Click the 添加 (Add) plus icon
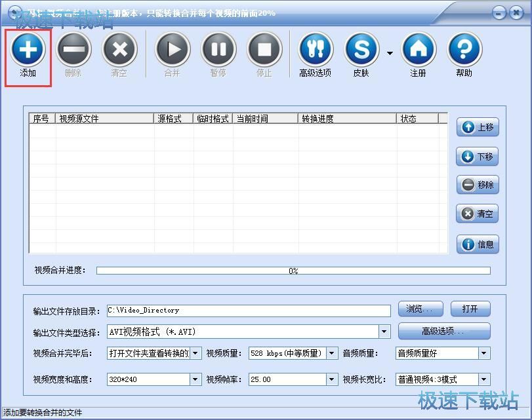Viewport: 532px width, 420px height. [28, 49]
